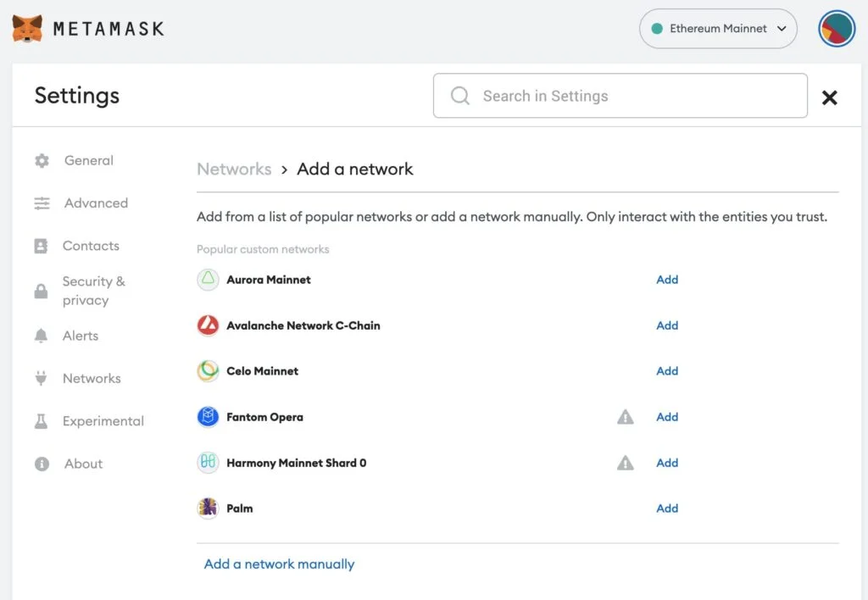Viewport: 868px width, 600px height.
Task: Click the Avalanche Network C-Chain logo
Action: 207,325
